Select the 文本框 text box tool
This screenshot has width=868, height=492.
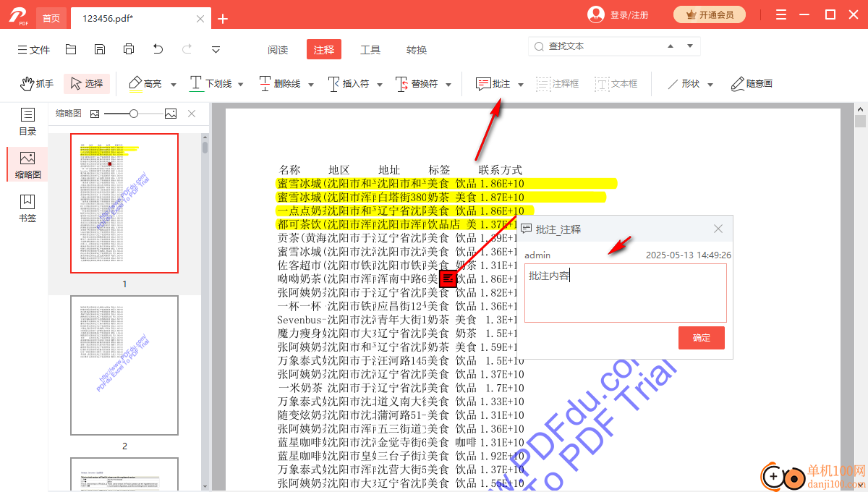[x=616, y=84]
